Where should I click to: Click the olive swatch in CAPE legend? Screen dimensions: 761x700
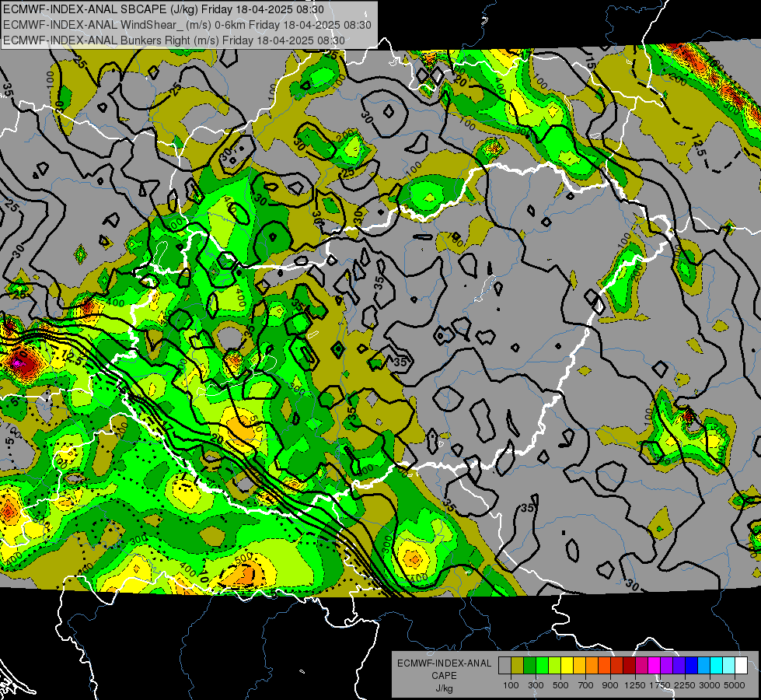coord(518,666)
